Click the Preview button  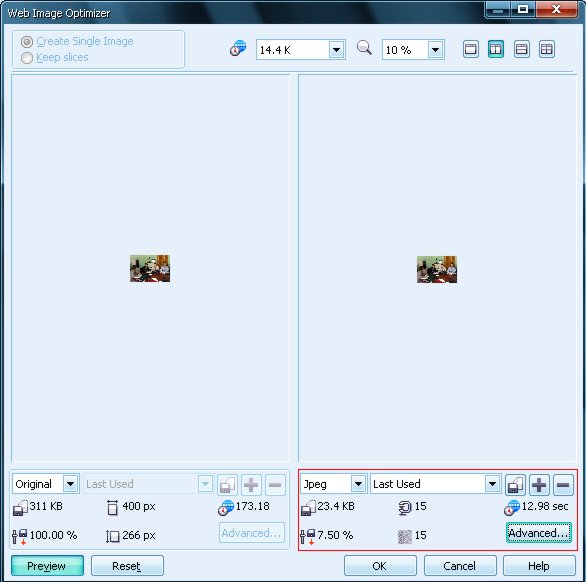[x=47, y=566]
